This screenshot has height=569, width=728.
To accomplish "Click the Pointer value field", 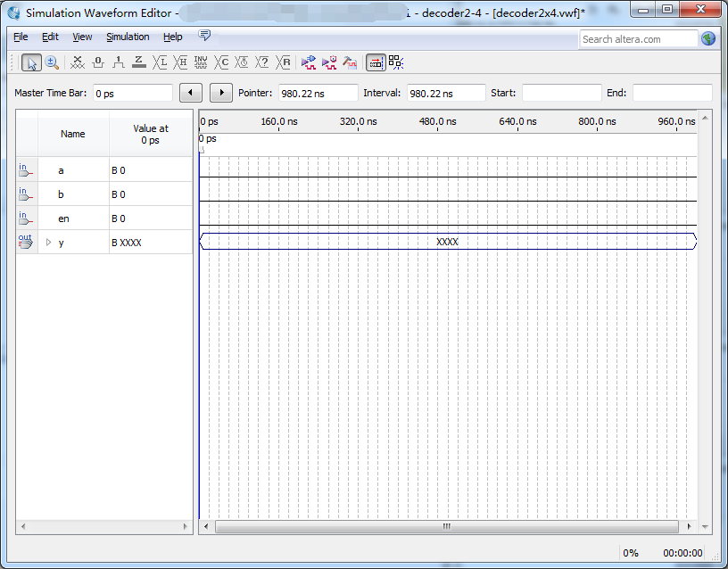I will coord(318,93).
